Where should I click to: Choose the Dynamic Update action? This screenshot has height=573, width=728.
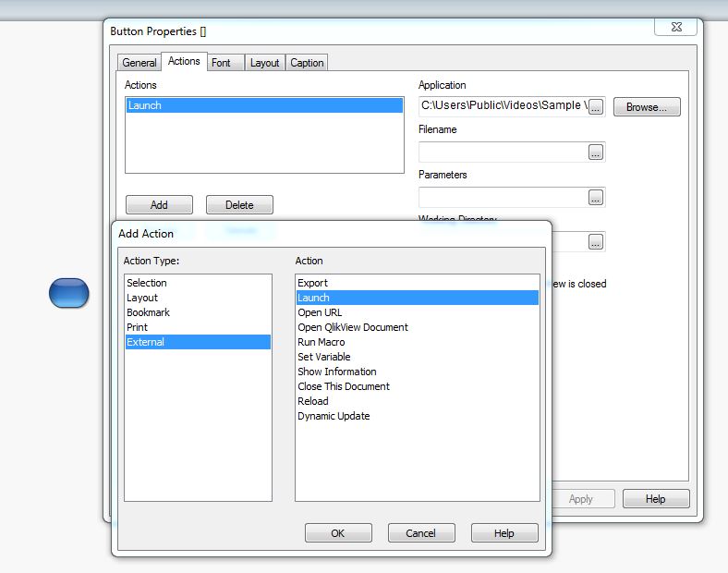417,416
